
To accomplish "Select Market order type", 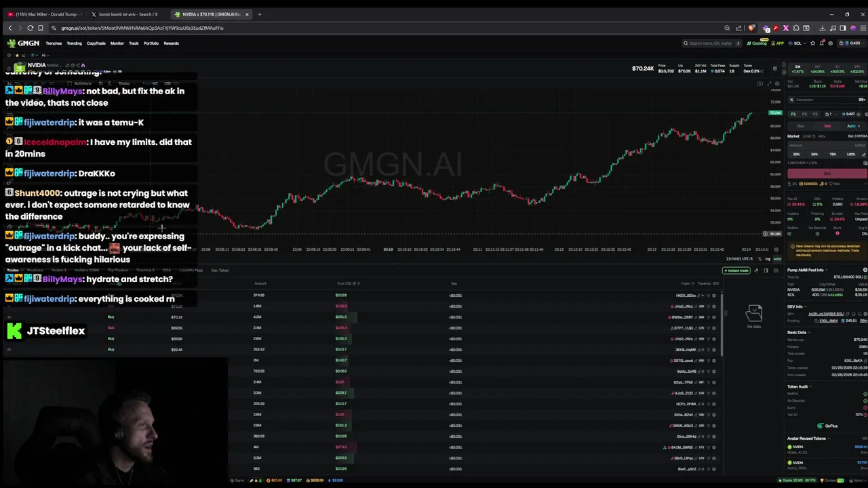I will point(793,136).
